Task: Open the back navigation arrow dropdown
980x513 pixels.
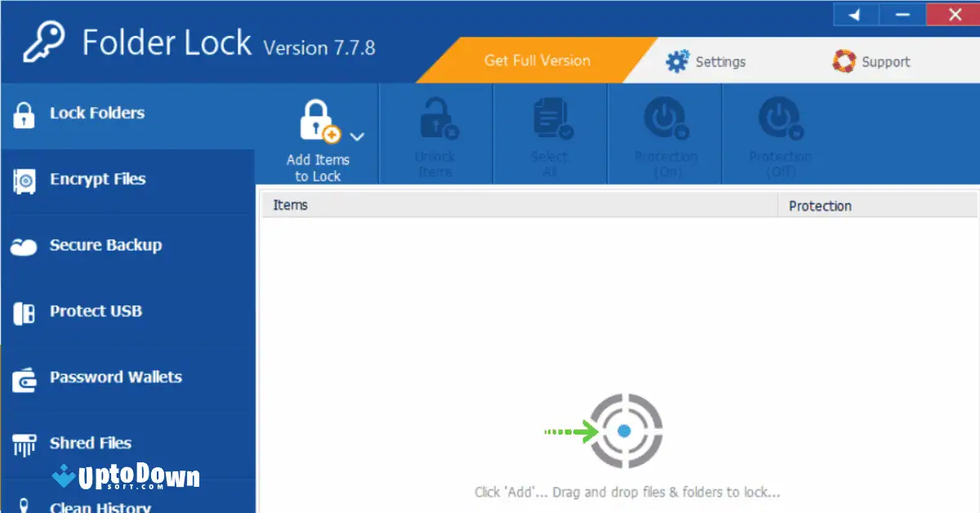Action: (854, 14)
